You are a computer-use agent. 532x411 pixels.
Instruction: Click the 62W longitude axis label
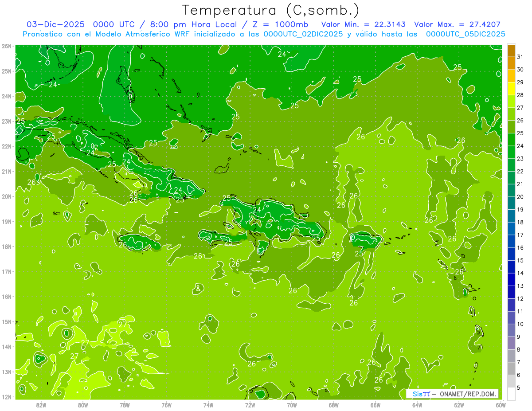click(459, 405)
